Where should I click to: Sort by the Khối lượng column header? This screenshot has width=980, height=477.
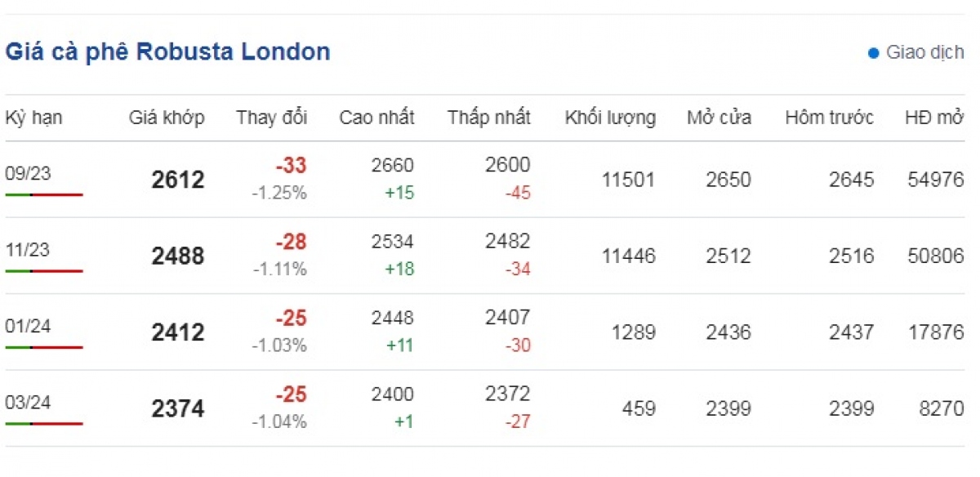click(610, 118)
